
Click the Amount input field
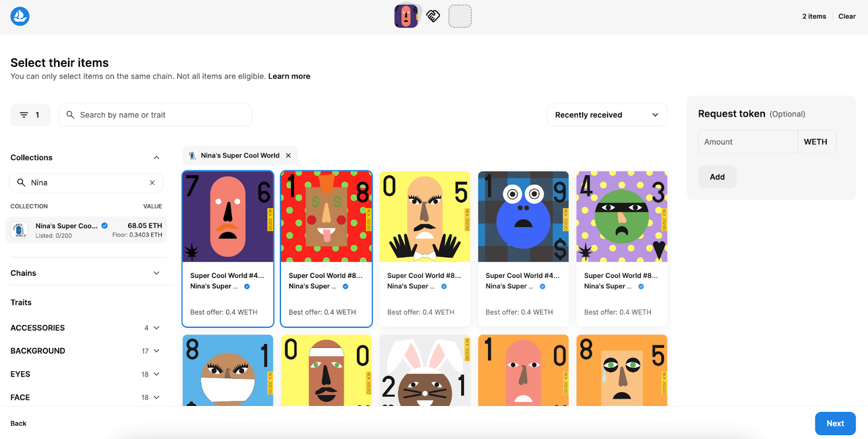coord(748,142)
